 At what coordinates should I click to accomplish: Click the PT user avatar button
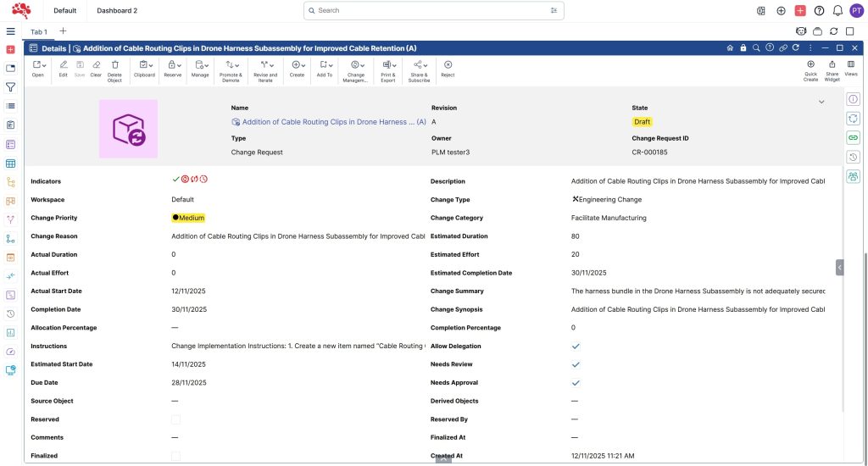pos(856,11)
